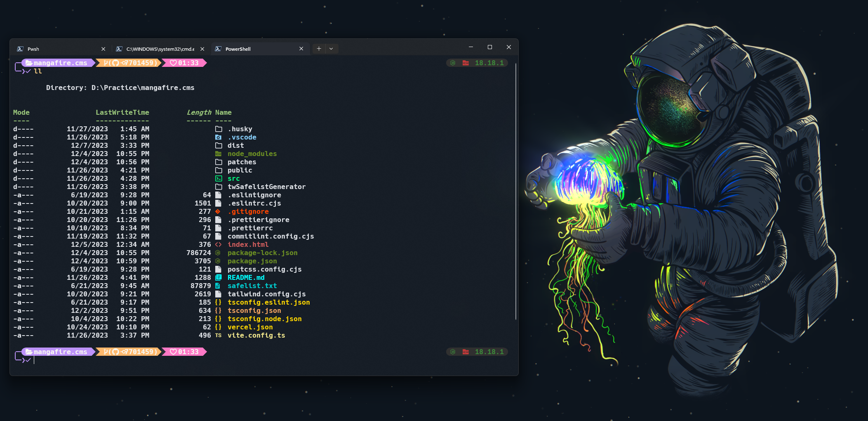
Task: Click the markdown icon beside README.md
Action: (219, 278)
